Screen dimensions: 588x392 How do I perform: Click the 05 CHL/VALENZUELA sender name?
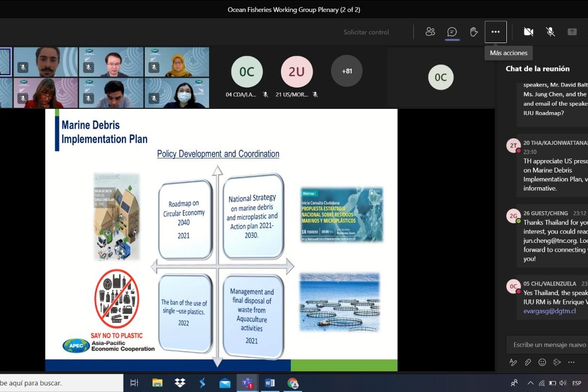click(x=550, y=284)
